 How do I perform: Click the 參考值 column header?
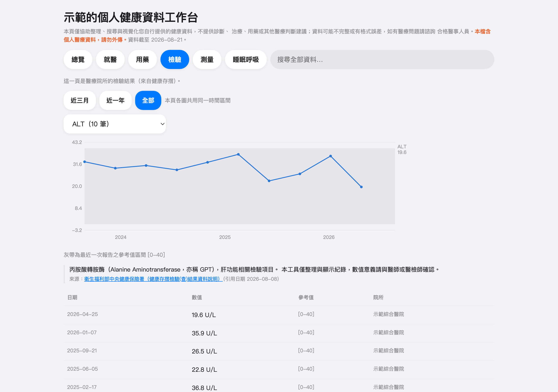(x=306, y=297)
